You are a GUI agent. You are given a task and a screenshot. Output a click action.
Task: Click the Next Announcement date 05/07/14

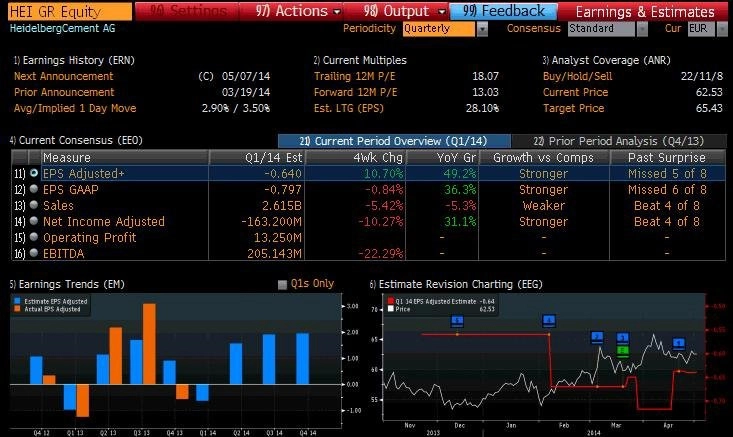coord(246,76)
